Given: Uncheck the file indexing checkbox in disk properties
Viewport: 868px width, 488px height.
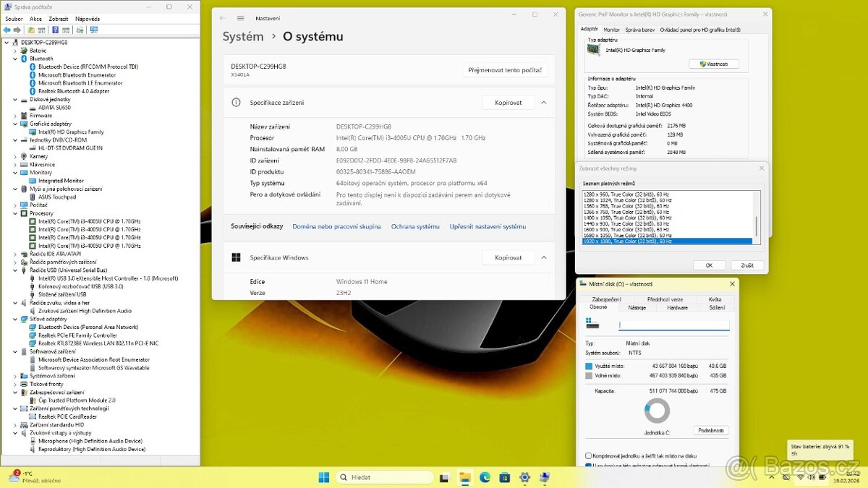Looking at the screenshot, I should coord(587,466).
